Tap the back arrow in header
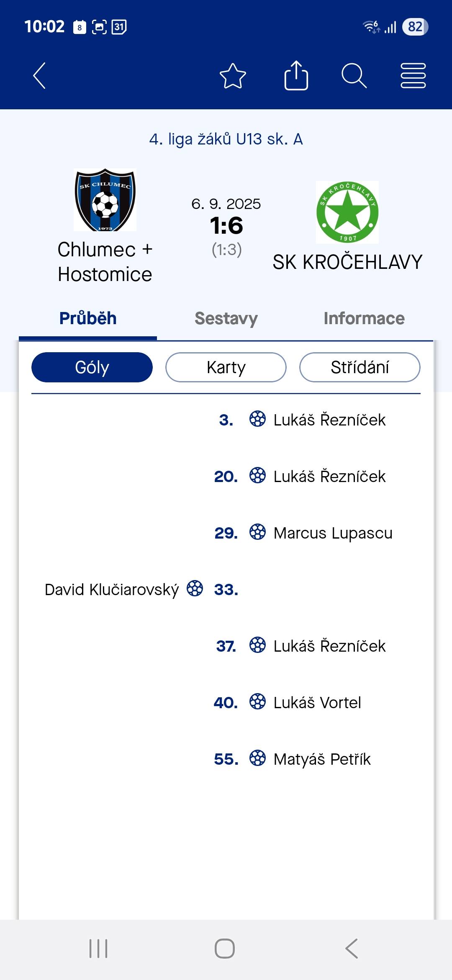This screenshot has height=980, width=452. (39, 76)
